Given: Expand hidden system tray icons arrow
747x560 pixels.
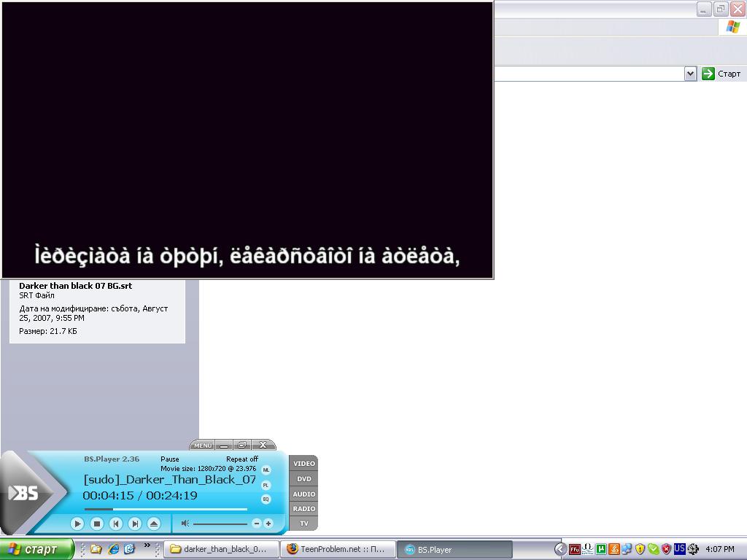Looking at the screenshot, I should (561, 550).
